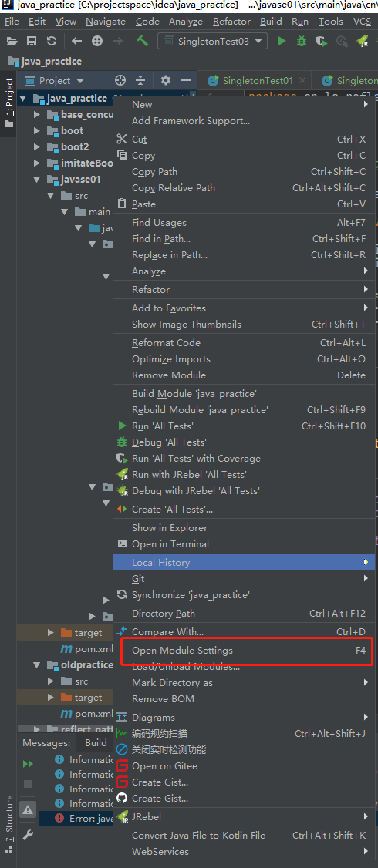Viewport: 378px width, 868px height.
Task: Select Convert Java File to Kotlin File
Action: [242, 836]
